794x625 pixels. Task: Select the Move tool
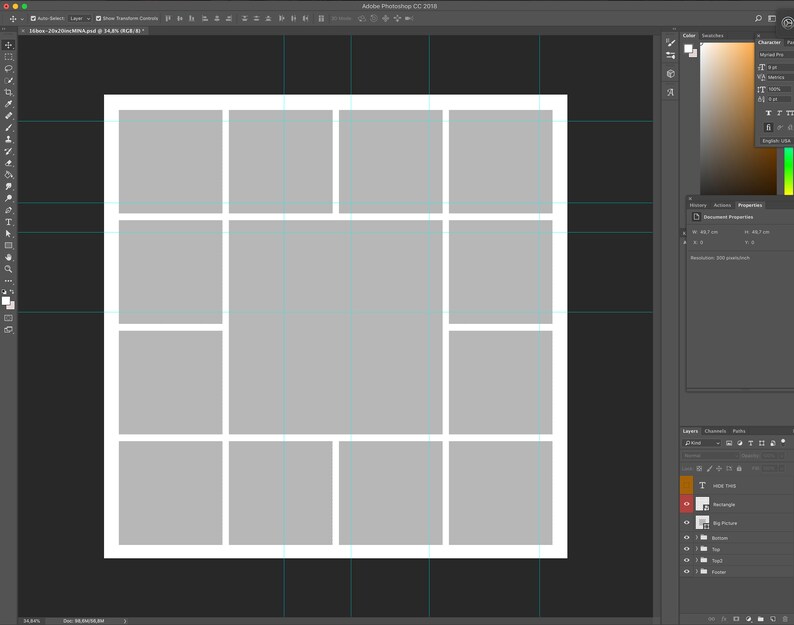(x=9, y=45)
